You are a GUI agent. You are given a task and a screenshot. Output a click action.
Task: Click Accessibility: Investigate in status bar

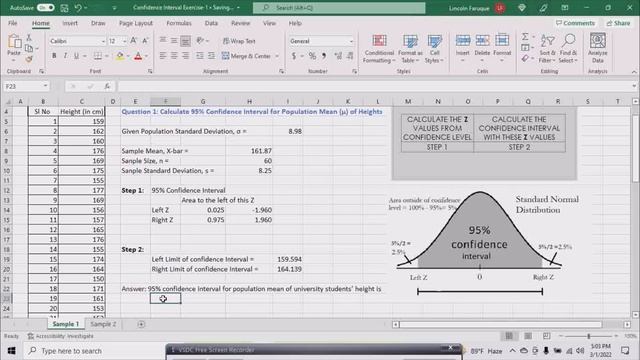[x=61, y=336]
